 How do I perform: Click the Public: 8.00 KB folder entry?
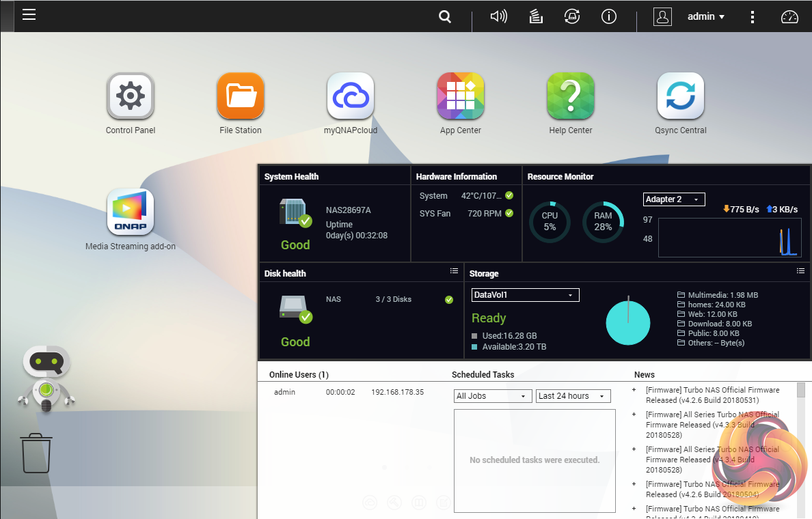(708, 333)
